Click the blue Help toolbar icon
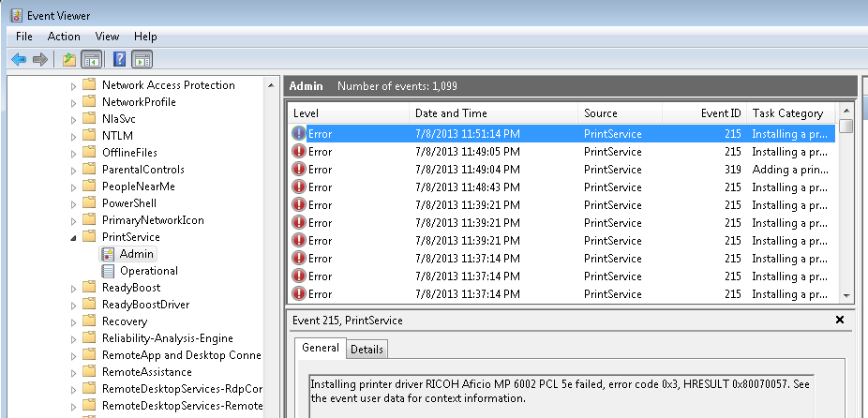Image resolution: width=868 pixels, height=418 pixels. tap(119, 60)
